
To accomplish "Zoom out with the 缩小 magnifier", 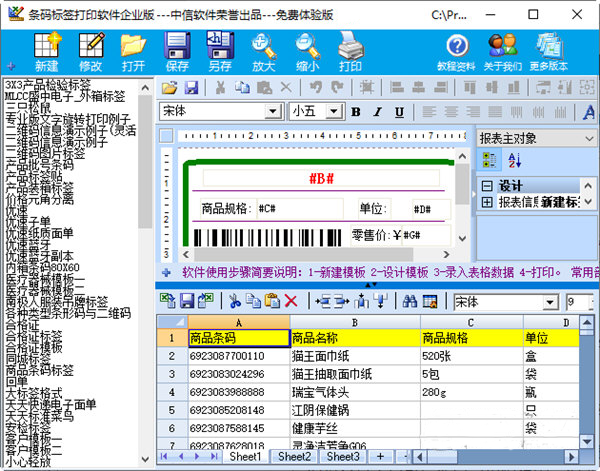I will (x=307, y=52).
